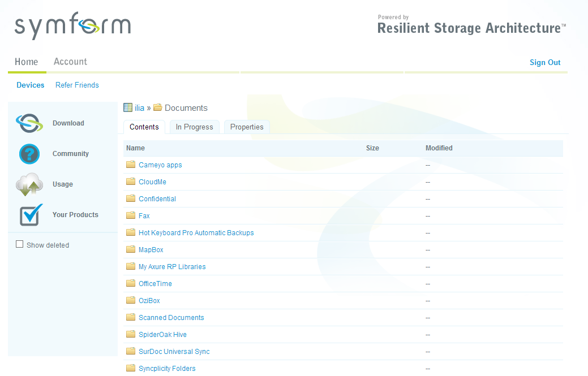Click the Documents folder icon in breadcrumb

tap(158, 107)
